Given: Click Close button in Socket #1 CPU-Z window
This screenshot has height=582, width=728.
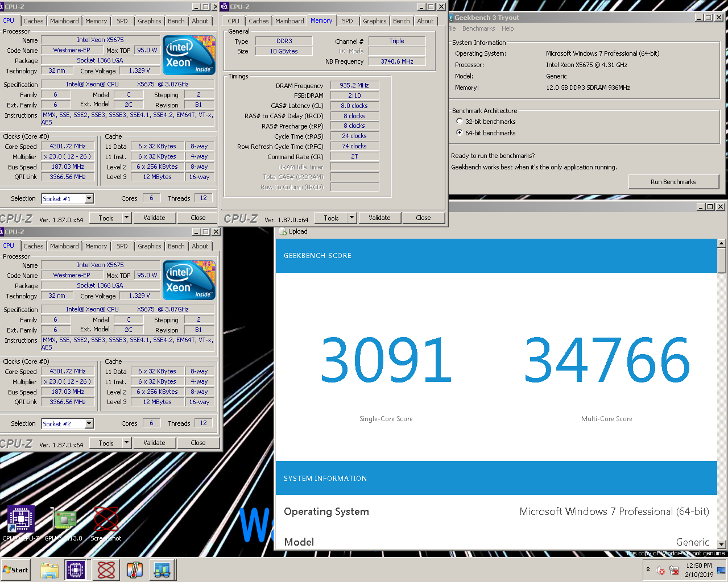Looking at the screenshot, I should pyautogui.click(x=198, y=218).
